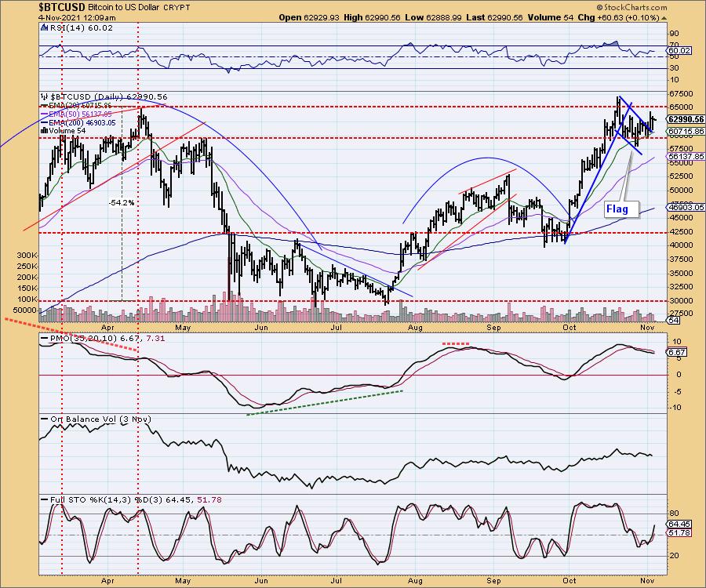Select the Open 62929.93 value
Screen dimensions: 706x588
click(x=309, y=17)
